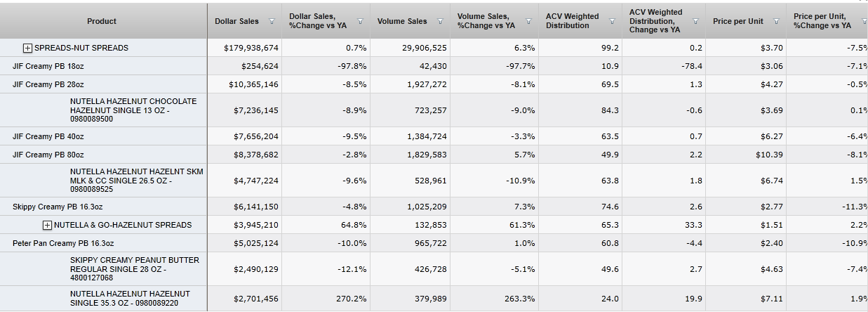Sort by the Dollar Sales header label

(x=236, y=22)
